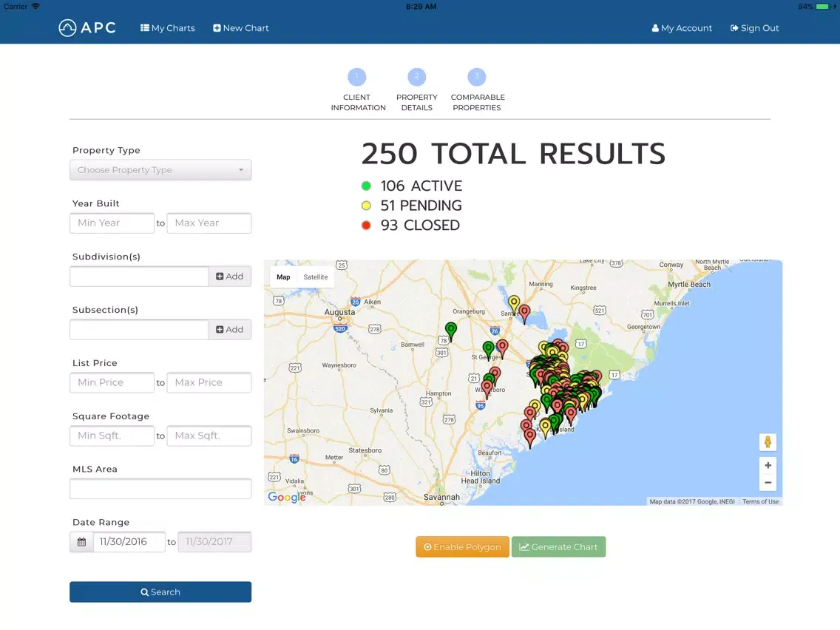Click the blue Search button
Screen dimensions: 840x630
pos(160,592)
